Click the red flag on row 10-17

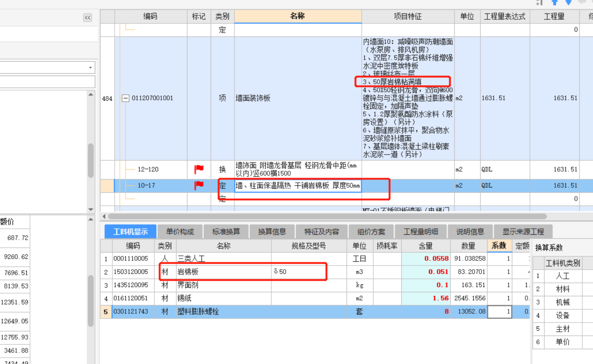pos(199,185)
